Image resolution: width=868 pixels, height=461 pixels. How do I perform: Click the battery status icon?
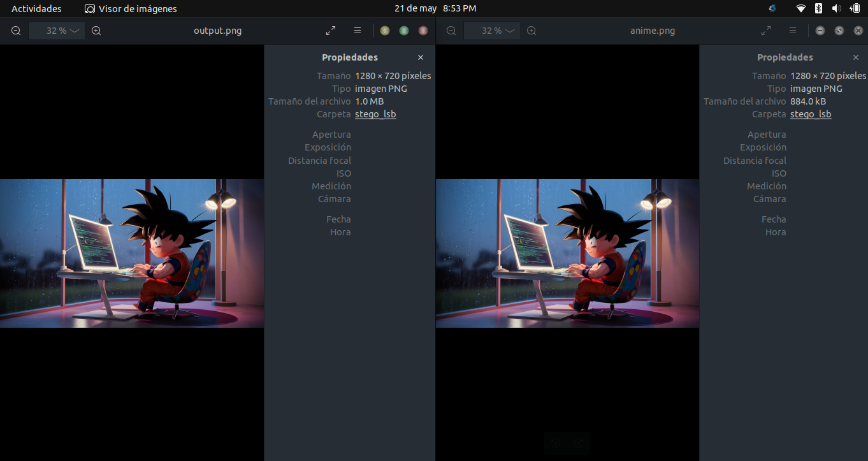855,8
